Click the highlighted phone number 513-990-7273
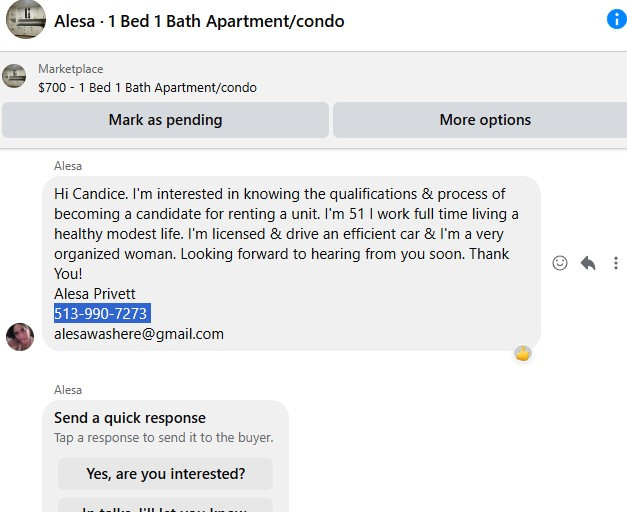 (101, 313)
